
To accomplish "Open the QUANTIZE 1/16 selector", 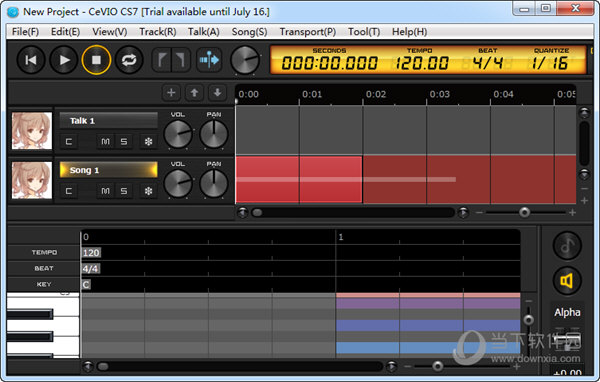I will pos(550,60).
